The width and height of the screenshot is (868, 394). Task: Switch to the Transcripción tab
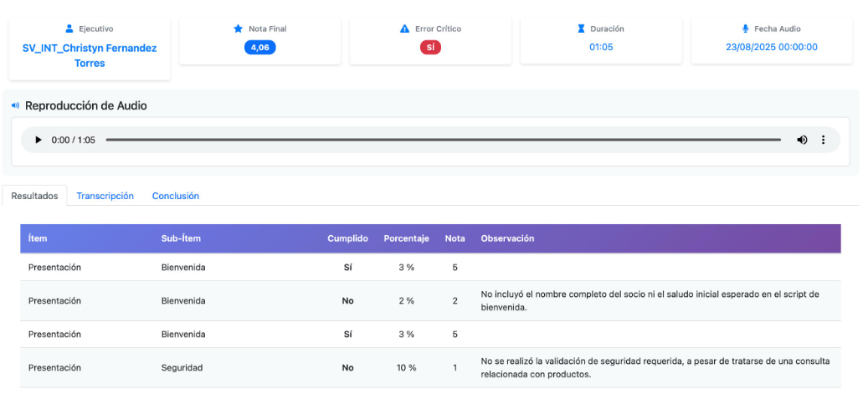[105, 196]
